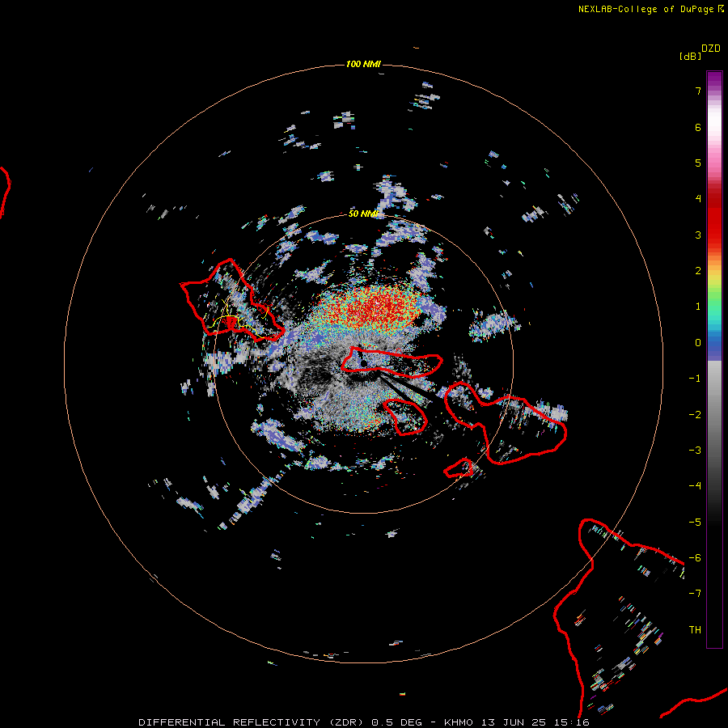
Task: Click the -7 value on the color scale
Action: coord(695,594)
